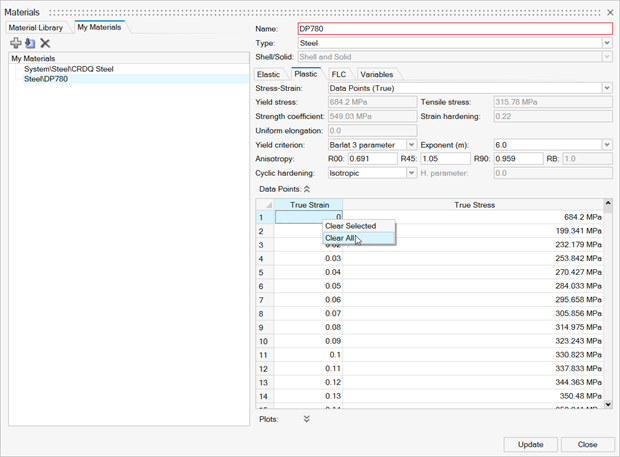
Task: Select System\Steel\CRDQ Steel in materials list
Action: [x=69, y=69]
